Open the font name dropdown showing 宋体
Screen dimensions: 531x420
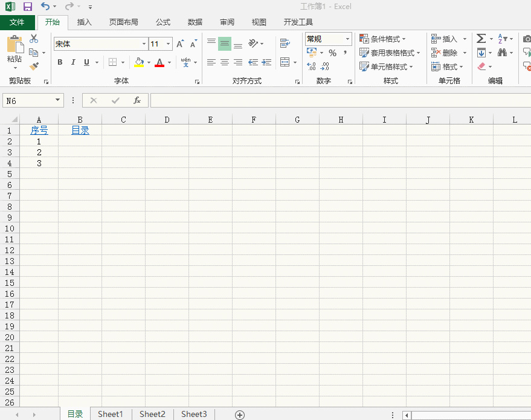click(x=144, y=44)
